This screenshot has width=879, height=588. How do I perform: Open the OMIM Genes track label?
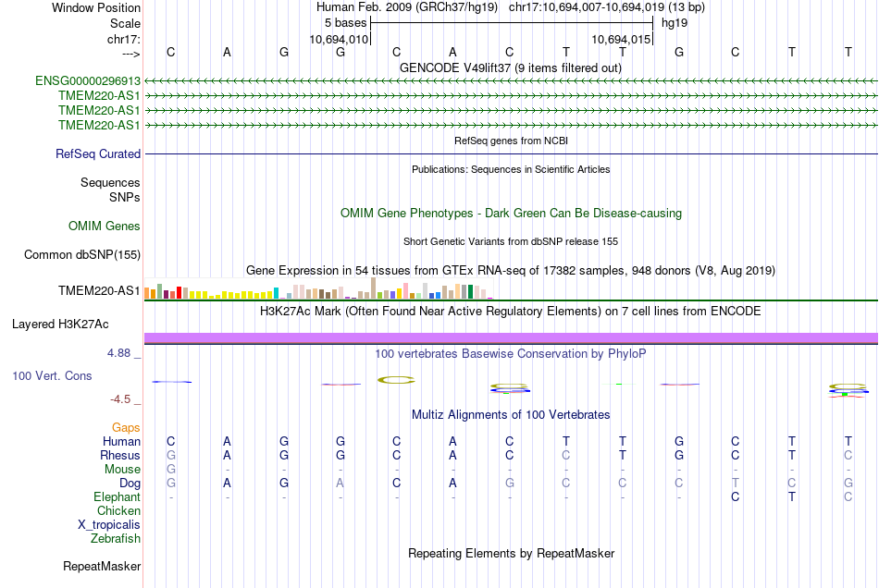point(104,226)
